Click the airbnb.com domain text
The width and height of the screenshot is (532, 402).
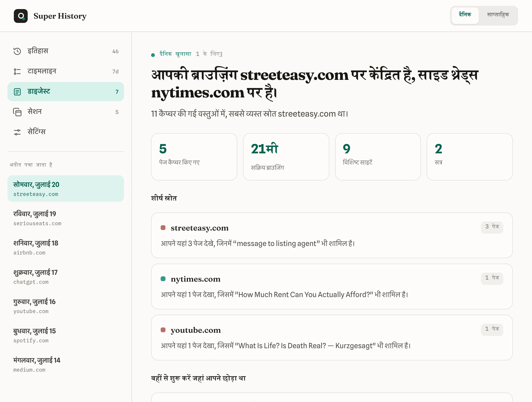pos(29,253)
